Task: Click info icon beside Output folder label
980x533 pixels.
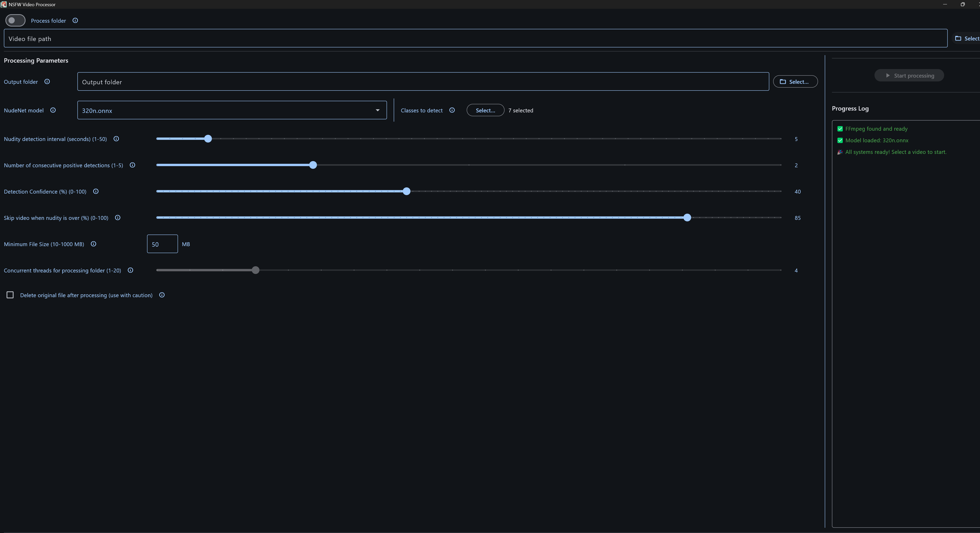Action: coord(47,82)
